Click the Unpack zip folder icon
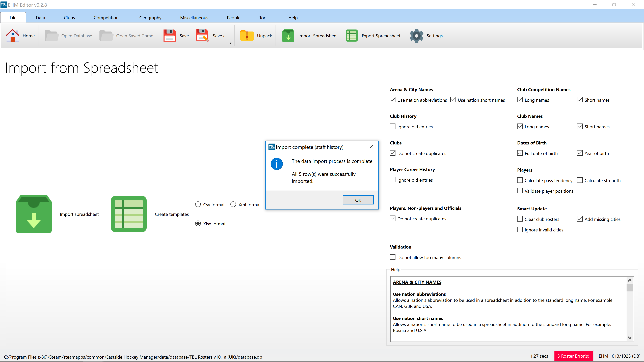Screen dimensions: 644x362 pyautogui.click(x=247, y=36)
